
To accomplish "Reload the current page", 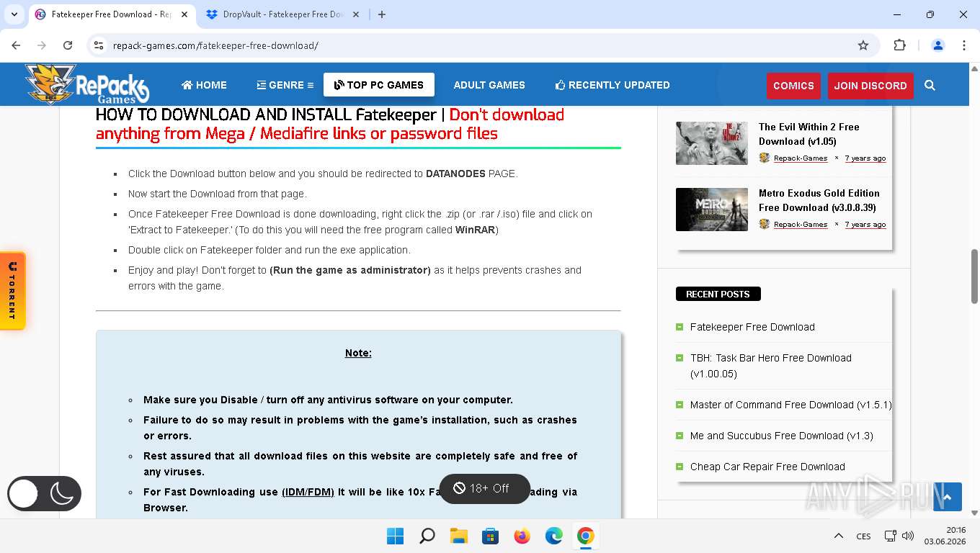I will (x=68, y=45).
